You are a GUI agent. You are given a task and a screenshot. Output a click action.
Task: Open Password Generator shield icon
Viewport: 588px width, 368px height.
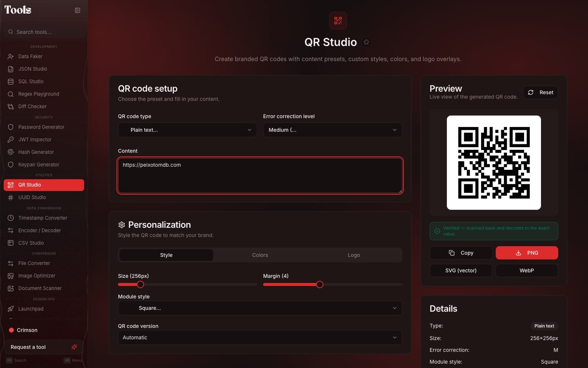[11, 127]
